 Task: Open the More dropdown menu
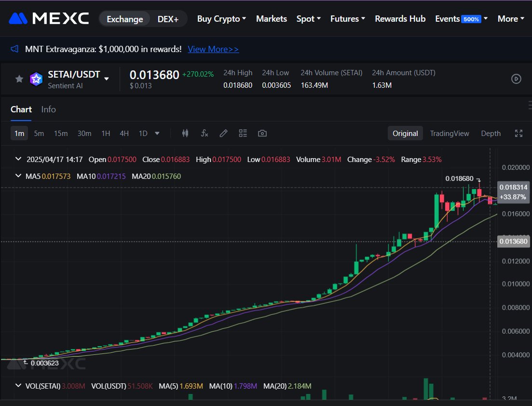pyautogui.click(x=511, y=19)
